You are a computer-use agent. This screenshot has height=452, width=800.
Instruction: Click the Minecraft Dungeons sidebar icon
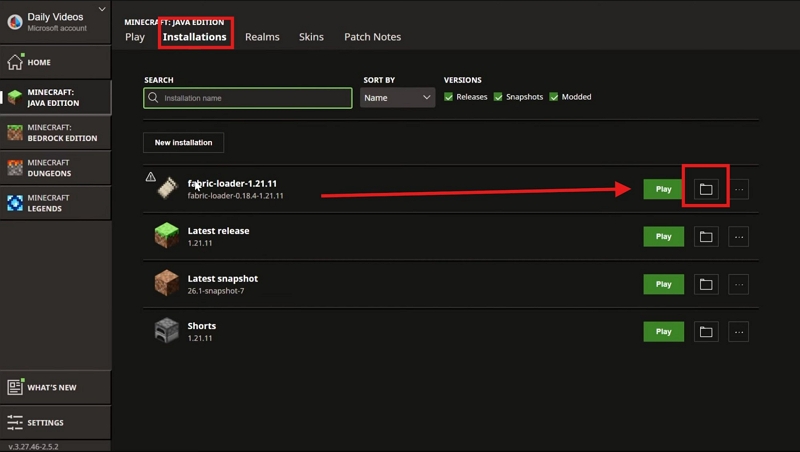[15, 168]
